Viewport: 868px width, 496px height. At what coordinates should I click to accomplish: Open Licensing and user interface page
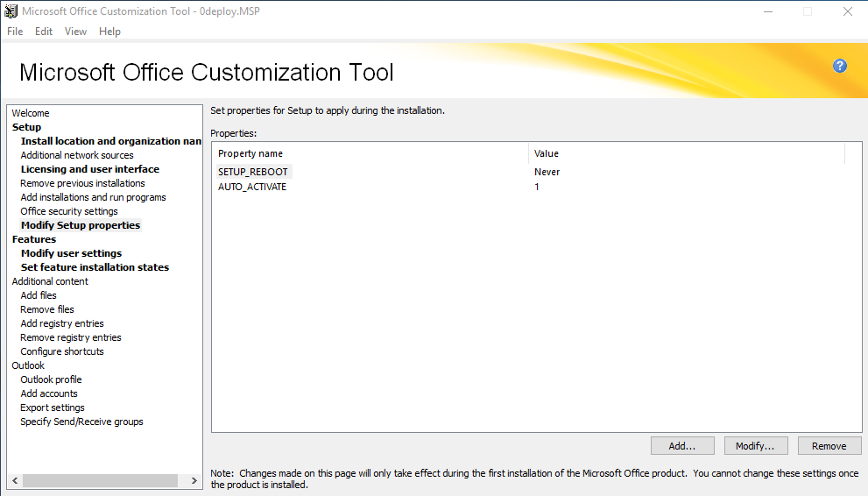(x=89, y=169)
